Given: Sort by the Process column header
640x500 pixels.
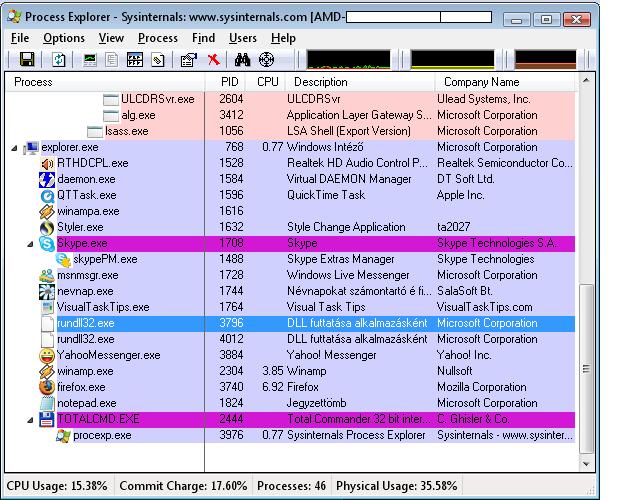Looking at the screenshot, I should 105,82.
